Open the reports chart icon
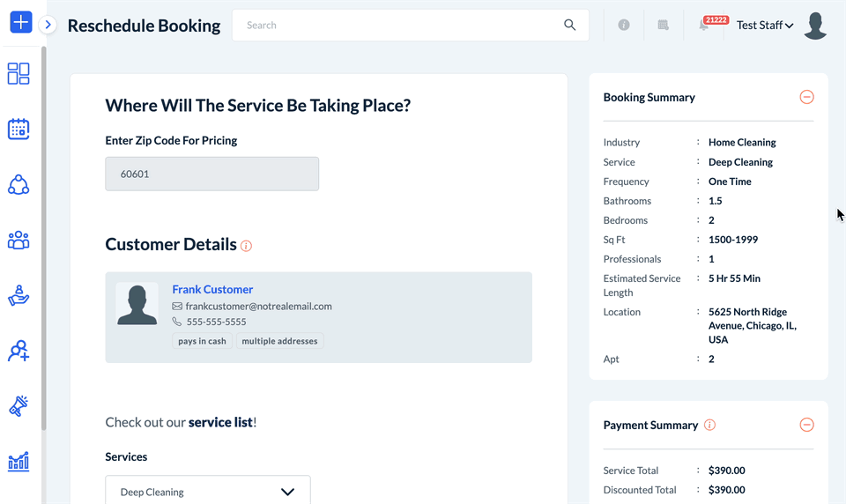 point(19,461)
